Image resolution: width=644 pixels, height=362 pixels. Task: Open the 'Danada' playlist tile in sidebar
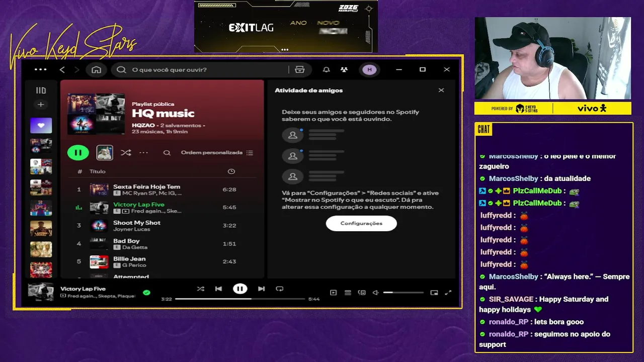41,269
